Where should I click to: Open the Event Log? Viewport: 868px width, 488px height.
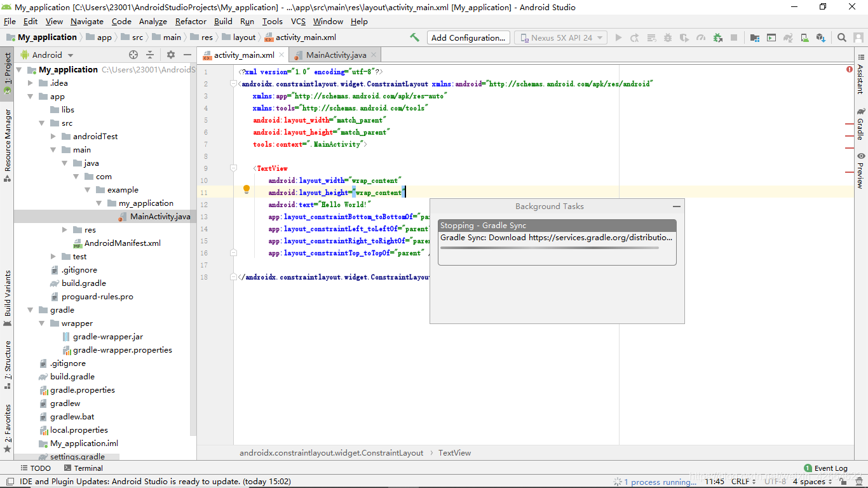825,468
